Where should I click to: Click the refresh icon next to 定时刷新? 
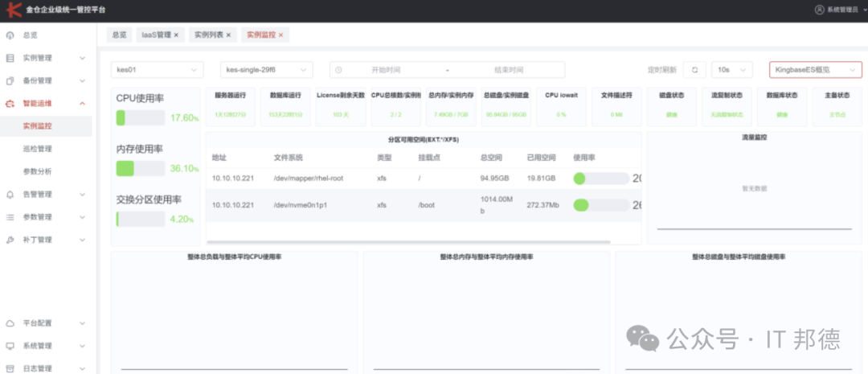(694, 70)
